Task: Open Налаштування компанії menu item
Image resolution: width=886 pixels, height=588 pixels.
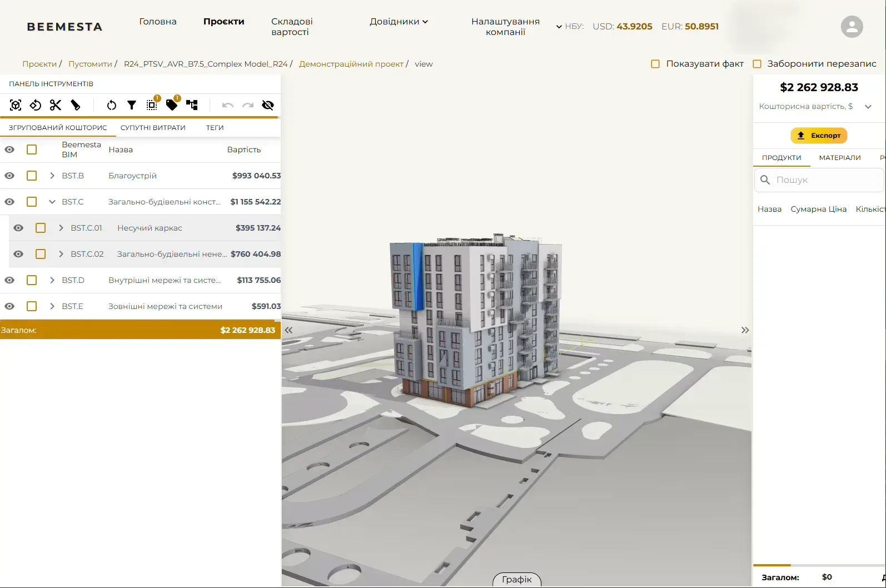Action: pyautogui.click(x=505, y=27)
